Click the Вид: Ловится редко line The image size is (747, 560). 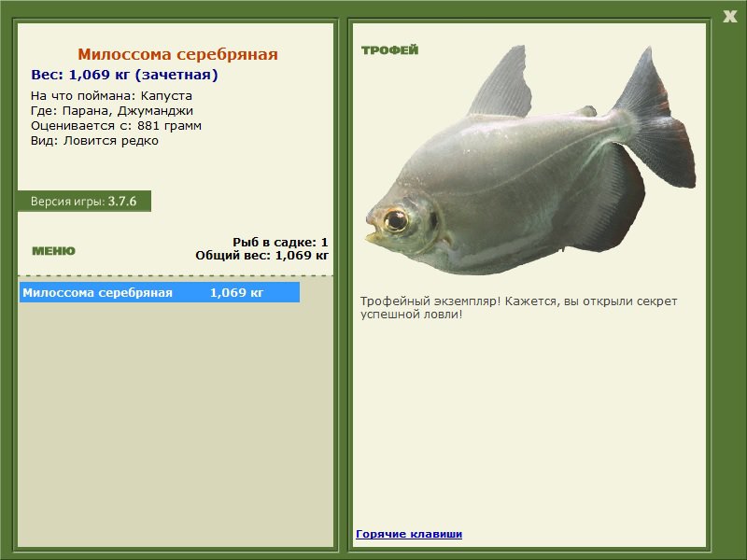pyautogui.click(x=95, y=141)
